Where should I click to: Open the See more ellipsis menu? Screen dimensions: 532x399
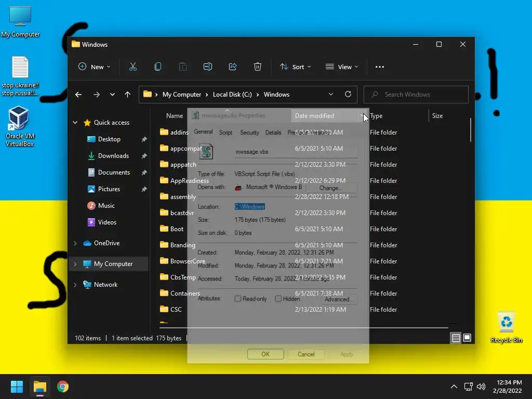(380, 67)
